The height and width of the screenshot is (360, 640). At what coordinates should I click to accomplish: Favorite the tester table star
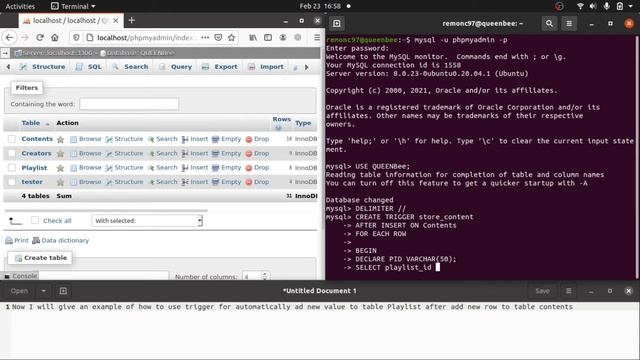60,182
